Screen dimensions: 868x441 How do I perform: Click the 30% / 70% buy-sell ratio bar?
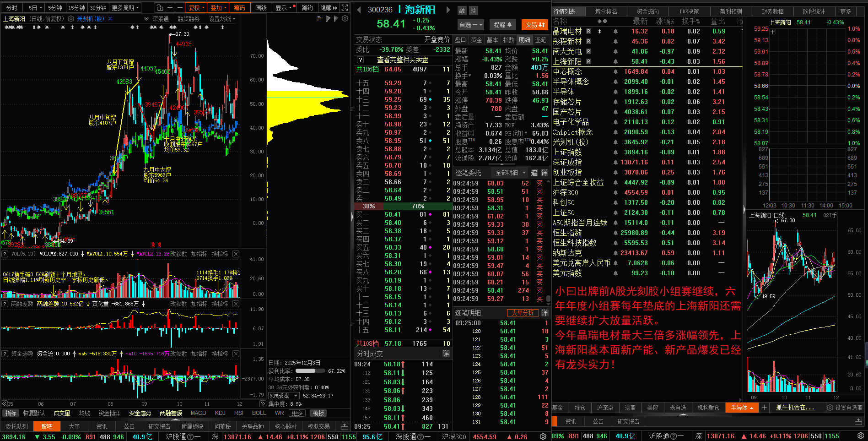coord(403,207)
